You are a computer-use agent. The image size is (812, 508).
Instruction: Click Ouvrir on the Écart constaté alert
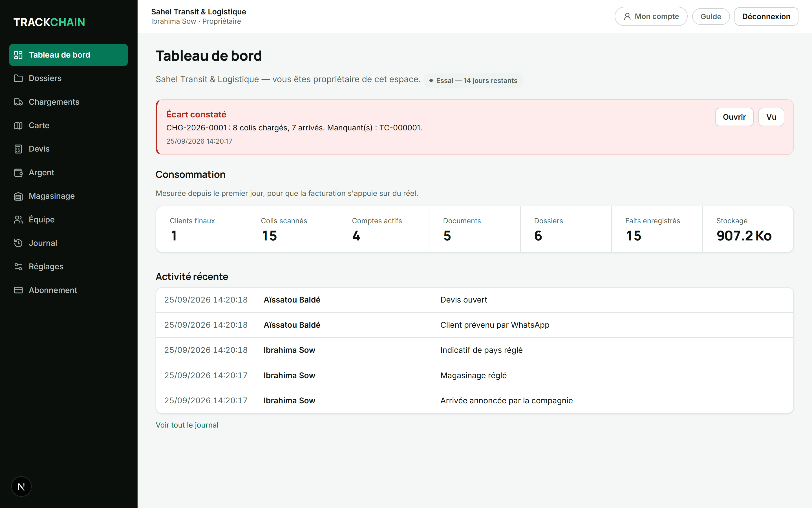734,117
